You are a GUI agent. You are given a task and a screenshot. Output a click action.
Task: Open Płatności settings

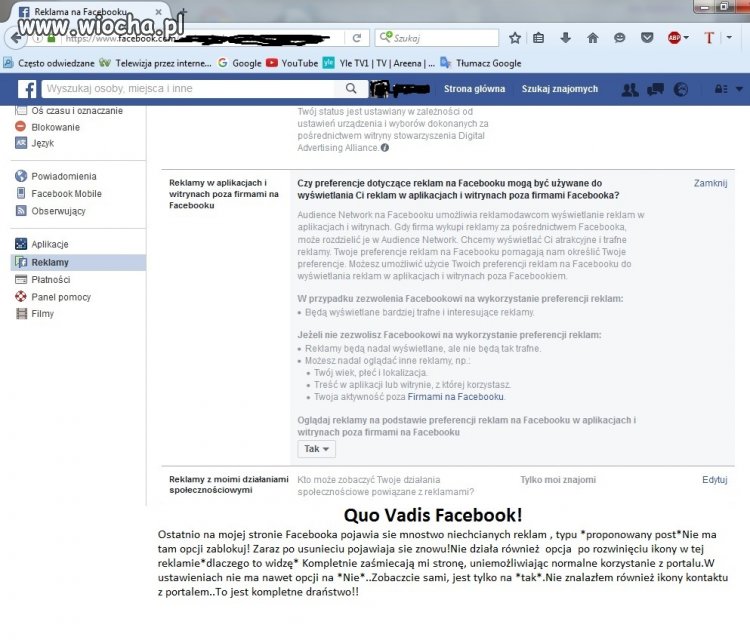click(x=43, y=279)
